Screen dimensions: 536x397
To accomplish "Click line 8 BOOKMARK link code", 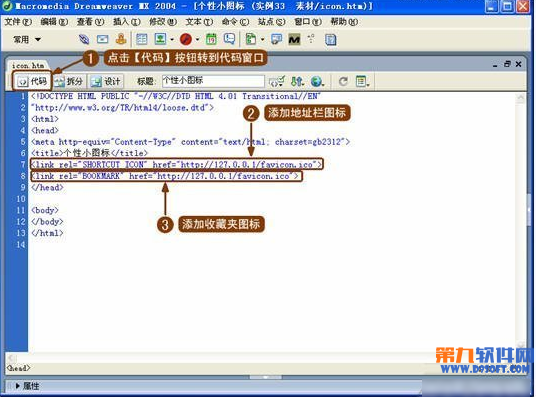I will tap(166, 176).
